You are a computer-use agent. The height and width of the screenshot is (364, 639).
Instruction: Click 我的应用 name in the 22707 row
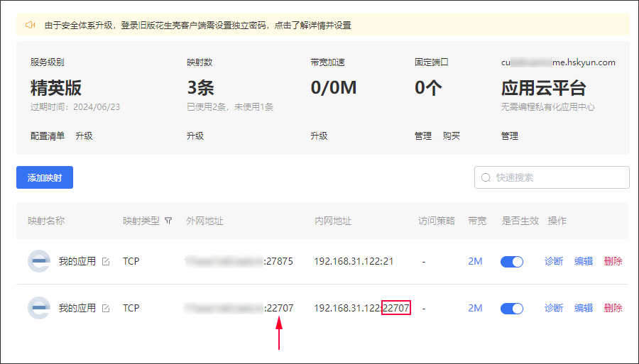77,308
